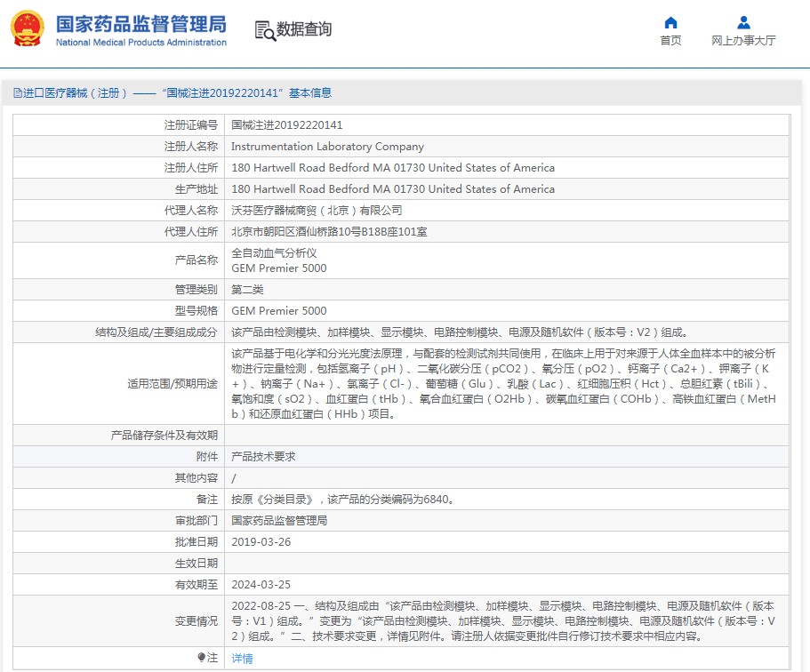The width and height of the screenshot is (810, 672).
Task: Click agent name 沃芬医疗器械商贸（北京）有限公司
Action: tap(317, 211)
